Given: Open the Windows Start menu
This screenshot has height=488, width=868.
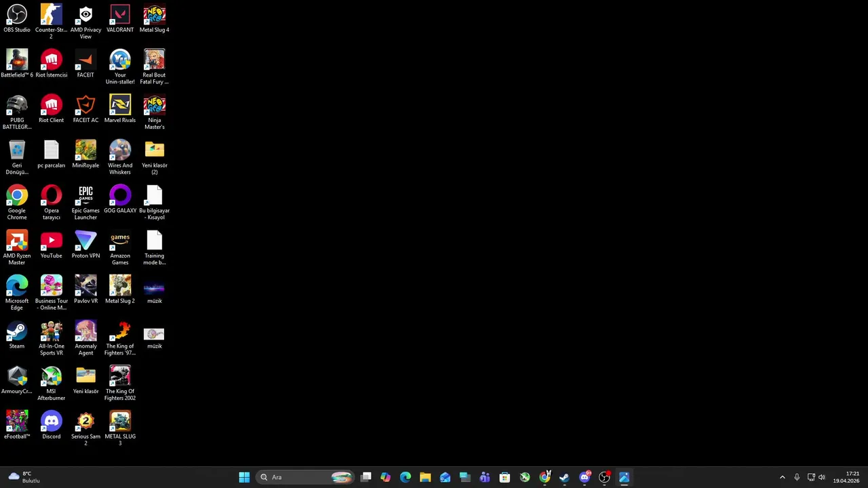Looking at the screenshot, I should tap(244, 477).
